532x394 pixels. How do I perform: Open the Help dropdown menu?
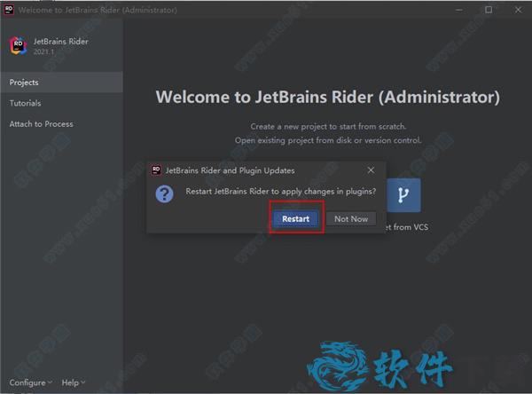[x=73, y=382]
